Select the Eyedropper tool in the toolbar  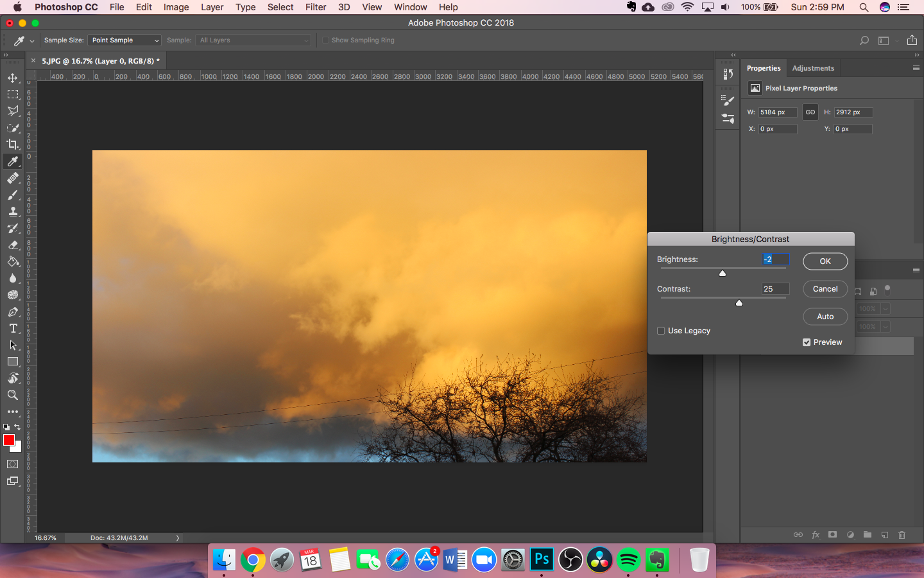click(13, 161)
